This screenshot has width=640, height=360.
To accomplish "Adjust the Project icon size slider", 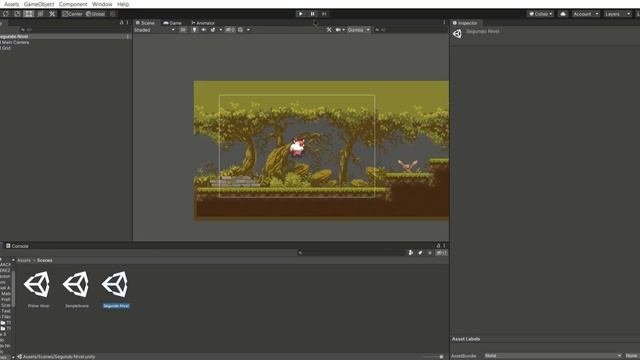I will click(433, 357).
